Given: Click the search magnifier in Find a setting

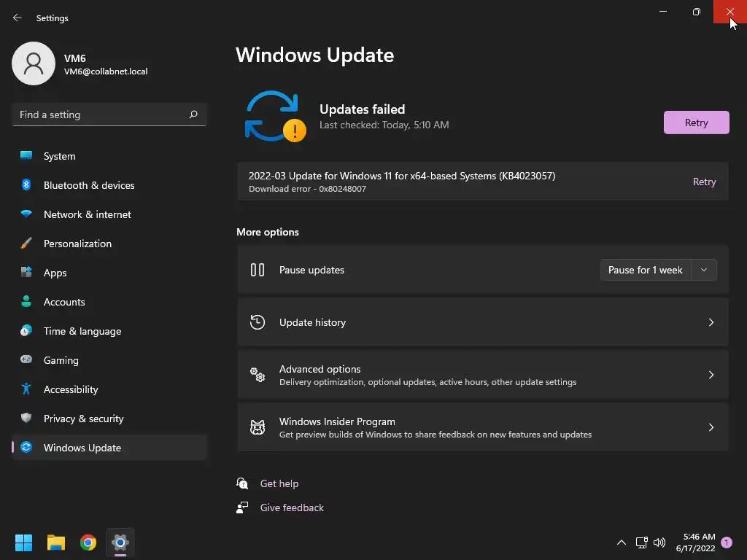Looking at the screenshot, I should 193,114.
